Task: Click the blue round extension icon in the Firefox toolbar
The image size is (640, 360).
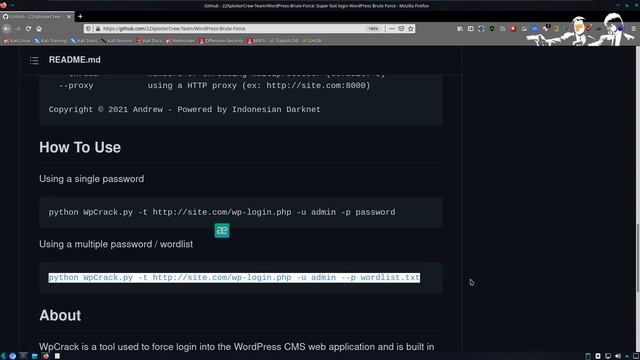Action: pyautogui.click(x=535, y=29)
